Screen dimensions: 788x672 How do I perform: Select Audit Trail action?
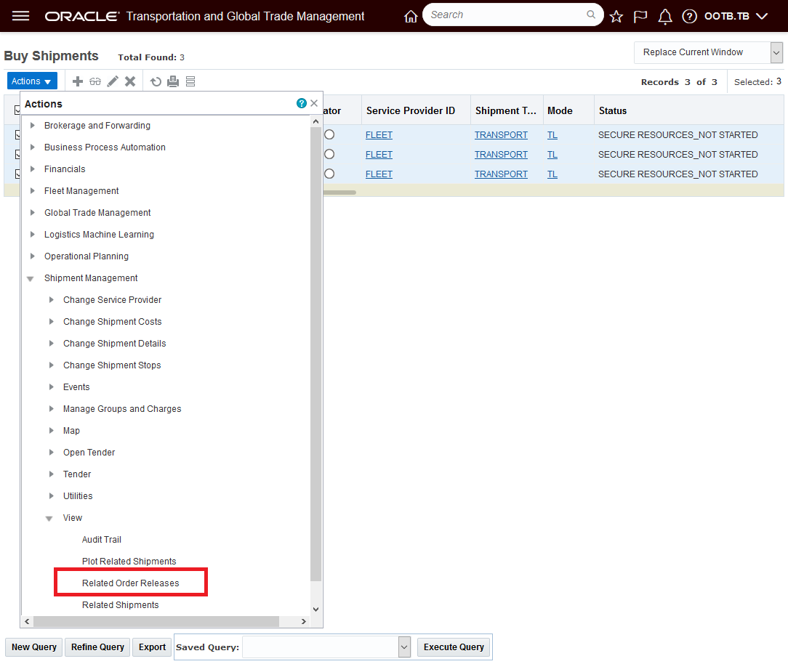(x=102, y=539)
